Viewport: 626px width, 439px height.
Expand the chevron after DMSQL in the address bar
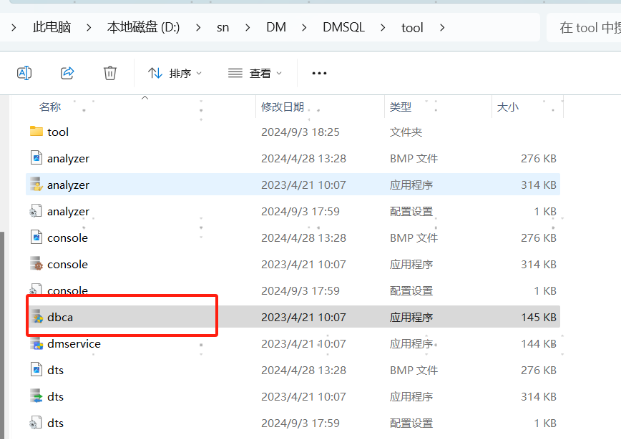[x=383, y=28]
